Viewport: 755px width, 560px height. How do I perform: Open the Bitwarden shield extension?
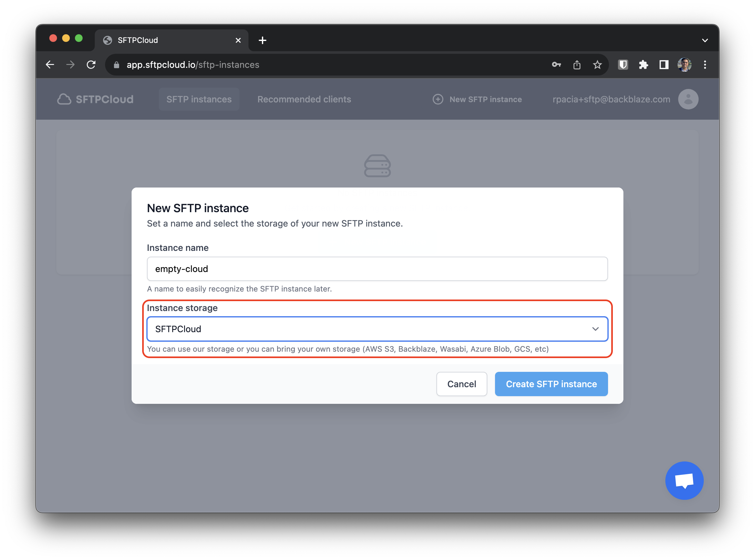(x=623, y=65)
